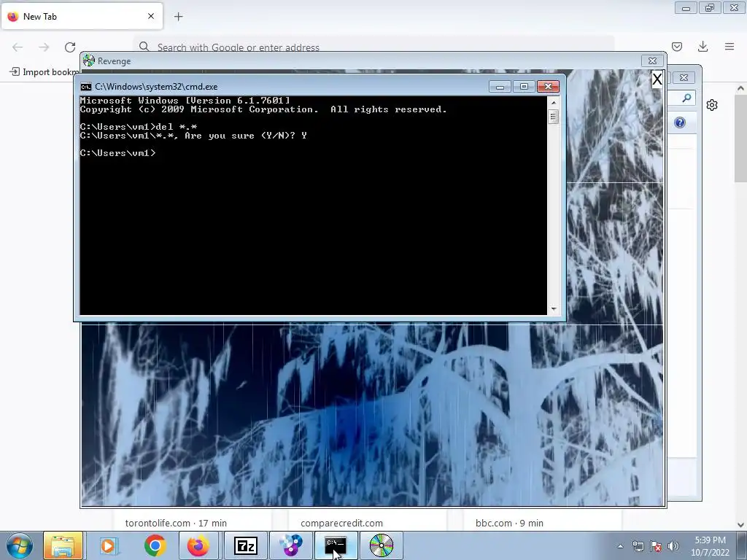
Task: Reload the page in Firefox
Action: [x=70, y=47]
